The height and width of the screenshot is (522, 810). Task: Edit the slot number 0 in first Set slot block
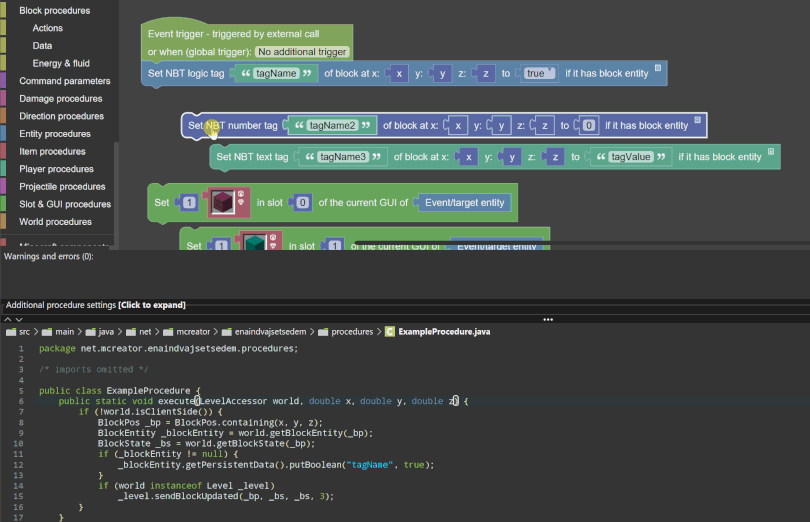click(303, 203)
